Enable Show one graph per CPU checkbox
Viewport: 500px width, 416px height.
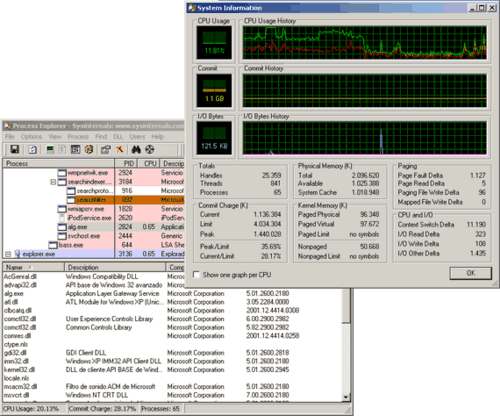(x=197, y=275)
